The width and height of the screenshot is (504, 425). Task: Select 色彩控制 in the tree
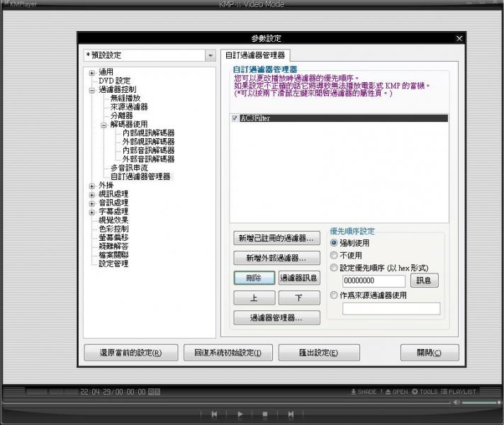pyautogui.click(x=113, y=229)
